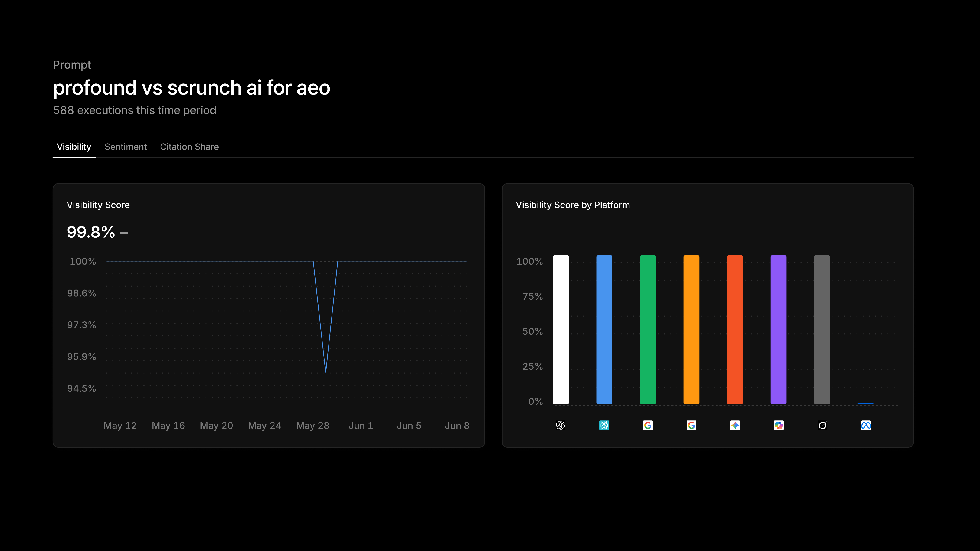Click the "0%" axis label
This screenshot has height=551, width=980.
tap(536, 401)
